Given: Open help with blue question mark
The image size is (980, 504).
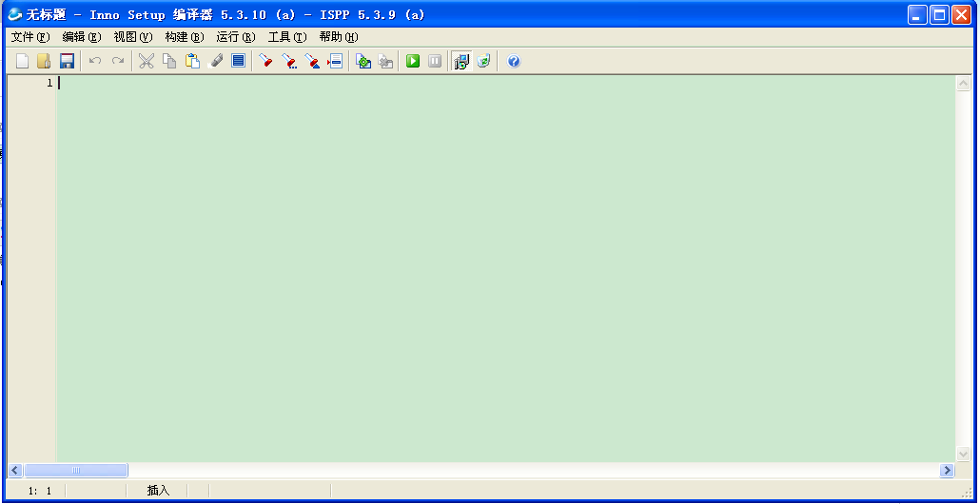Looking at the screenshot, I should 514,61.
